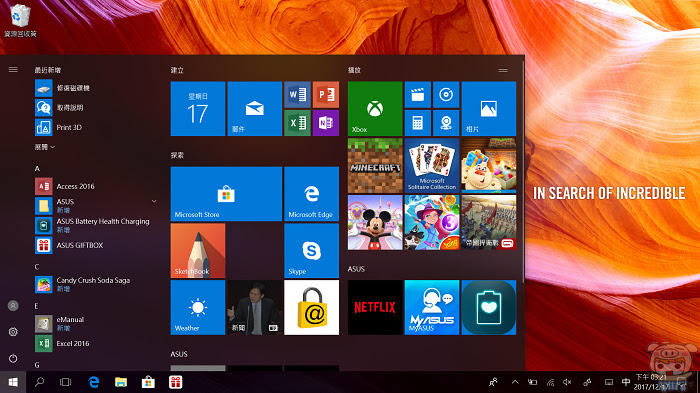Screen dimensions: 700x393
Task: Show hidden system tray icons
Action: click(x=515, y=382)
